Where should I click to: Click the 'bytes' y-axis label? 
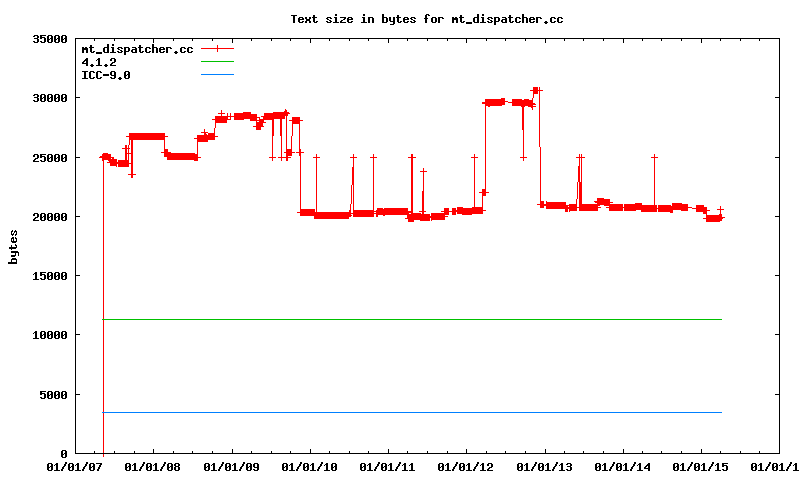pos(13,246)
